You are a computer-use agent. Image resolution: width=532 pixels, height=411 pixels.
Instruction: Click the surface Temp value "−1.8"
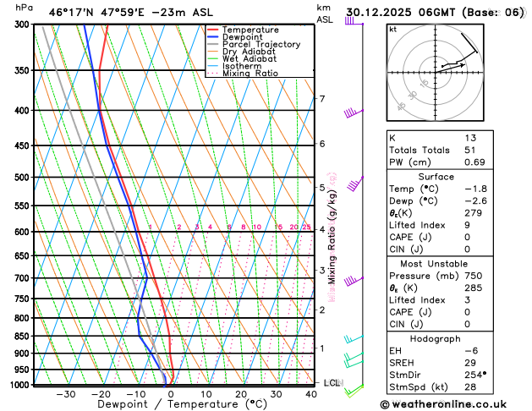pos(475,189)
